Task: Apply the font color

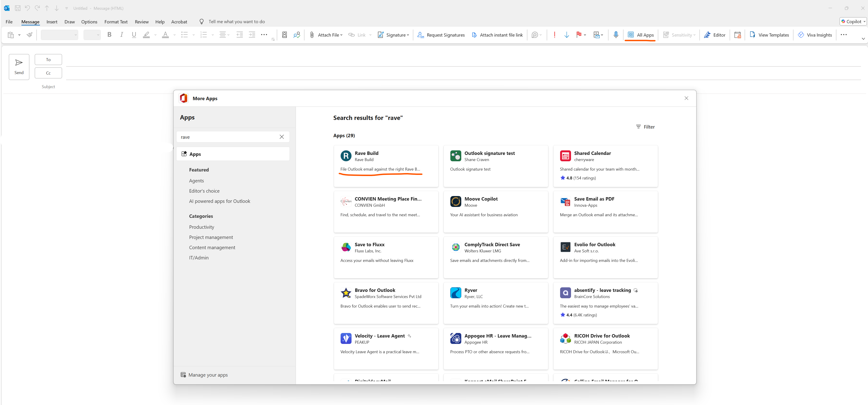Action: point(165,35)
